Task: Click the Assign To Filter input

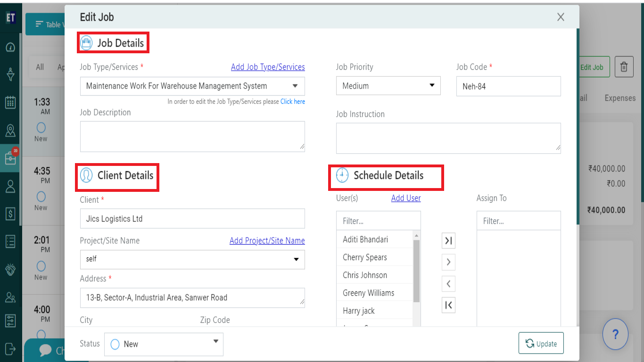Action: [519, 221]
